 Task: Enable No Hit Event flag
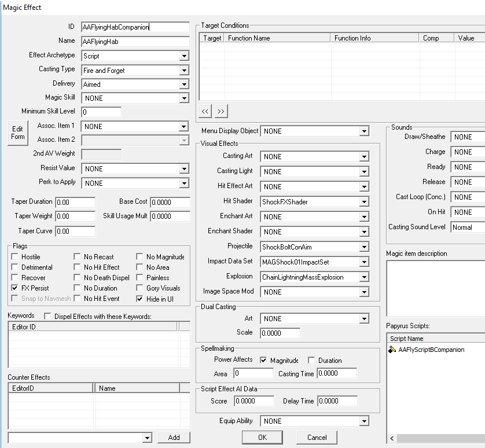tap(77, 299)
